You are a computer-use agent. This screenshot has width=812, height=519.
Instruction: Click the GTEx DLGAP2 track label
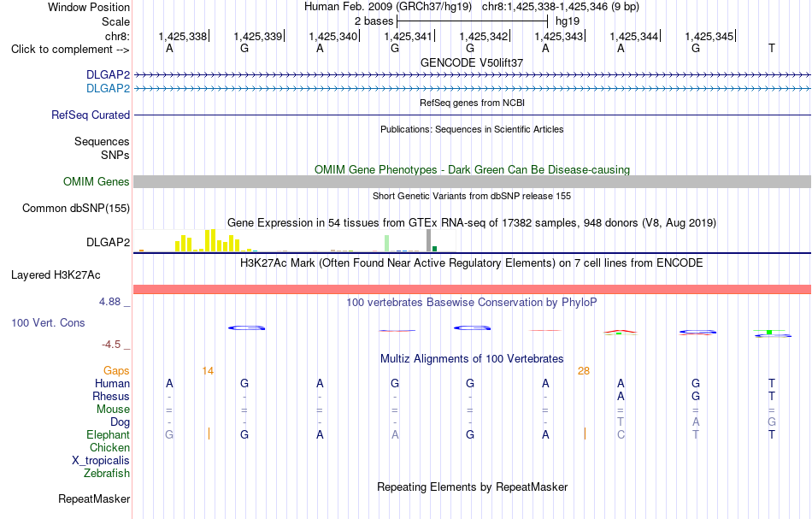(x=109, y=243)
